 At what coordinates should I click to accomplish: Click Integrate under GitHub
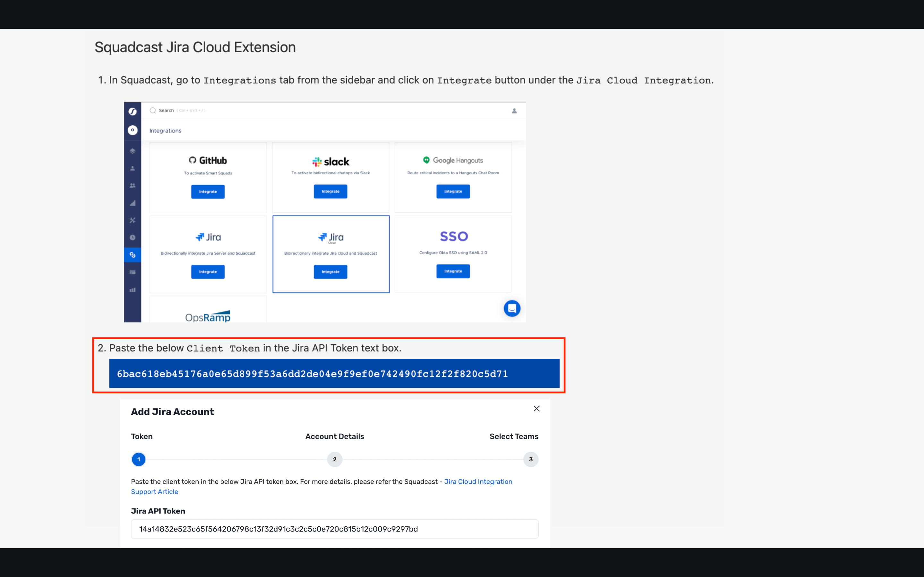208,191
